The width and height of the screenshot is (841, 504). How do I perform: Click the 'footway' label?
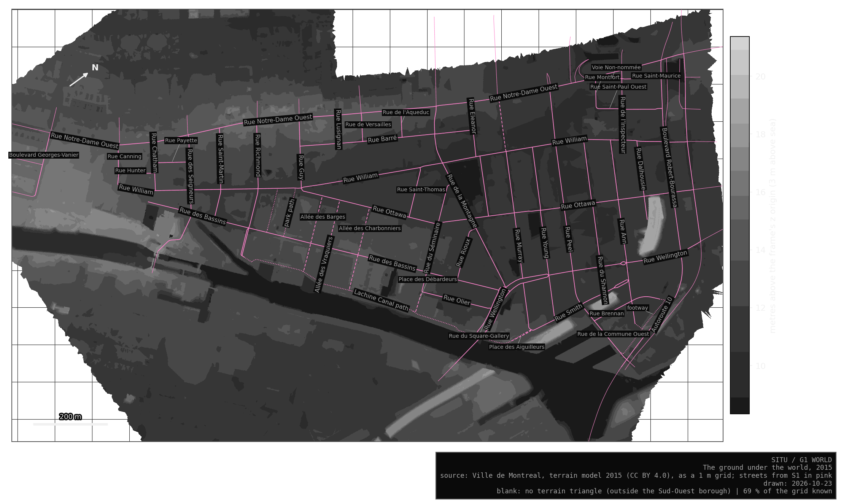[638, 308]
